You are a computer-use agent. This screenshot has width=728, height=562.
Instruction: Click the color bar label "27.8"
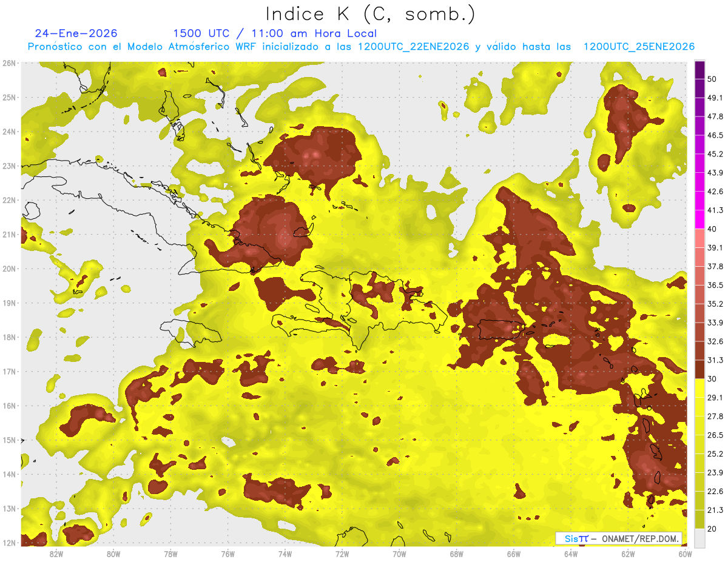(x=715, y=416)
